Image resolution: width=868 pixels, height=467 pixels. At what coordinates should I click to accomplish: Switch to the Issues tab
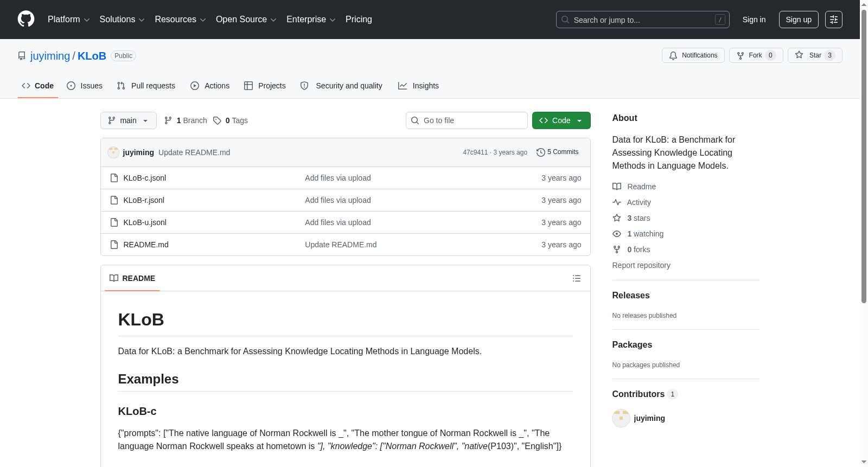pos(85,86)
